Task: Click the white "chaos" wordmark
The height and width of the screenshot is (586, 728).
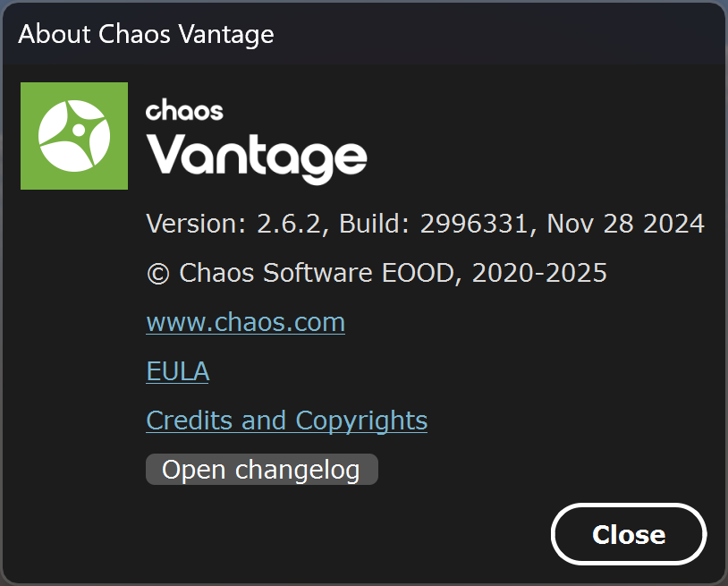Action: pyautogui.click(x=184, y=110)
